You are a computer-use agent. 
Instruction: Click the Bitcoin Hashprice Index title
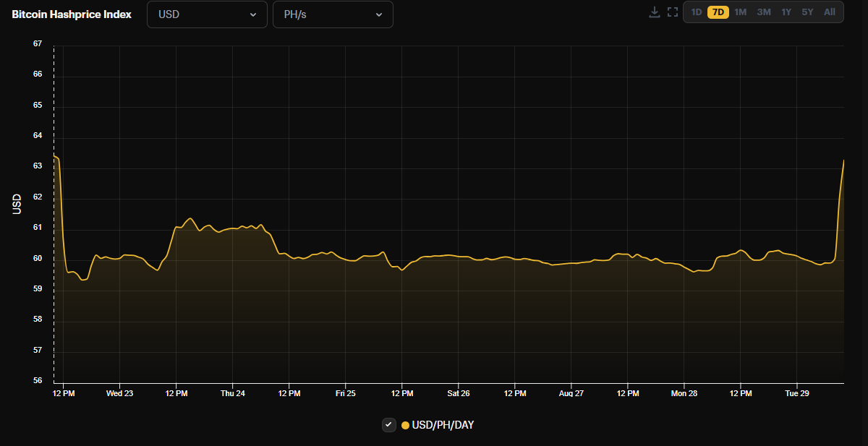pyautogui.click(x=70, y=14)
